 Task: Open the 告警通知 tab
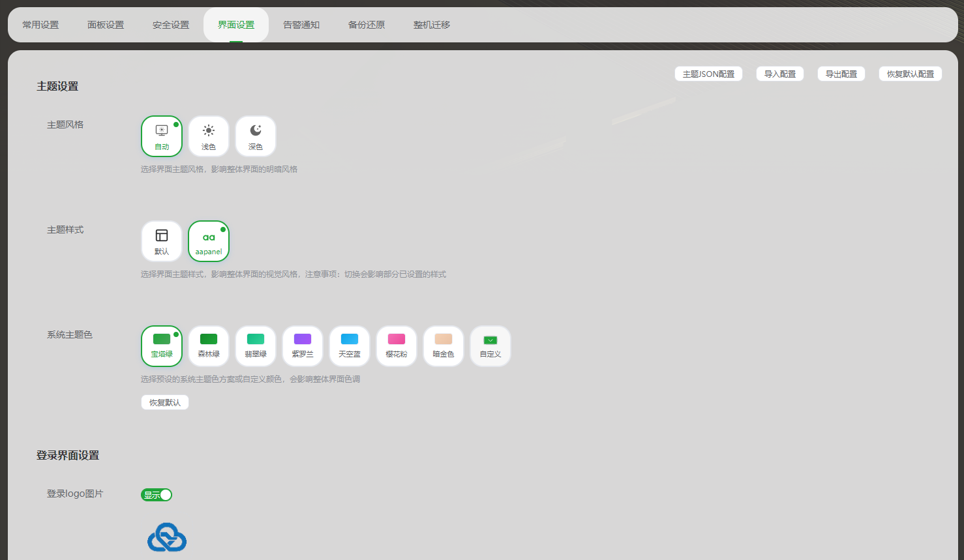click(301, 24)
